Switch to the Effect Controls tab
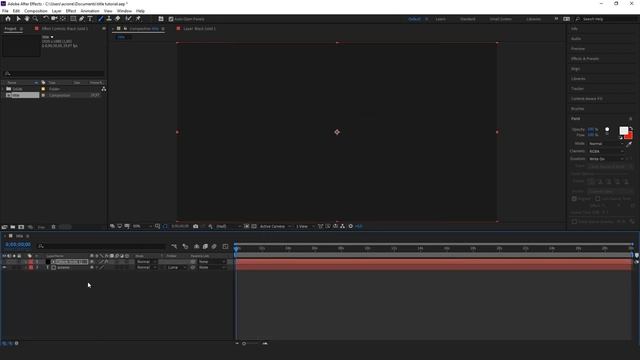Viewport: 640px width, 360px height. [x=65, y=29]
